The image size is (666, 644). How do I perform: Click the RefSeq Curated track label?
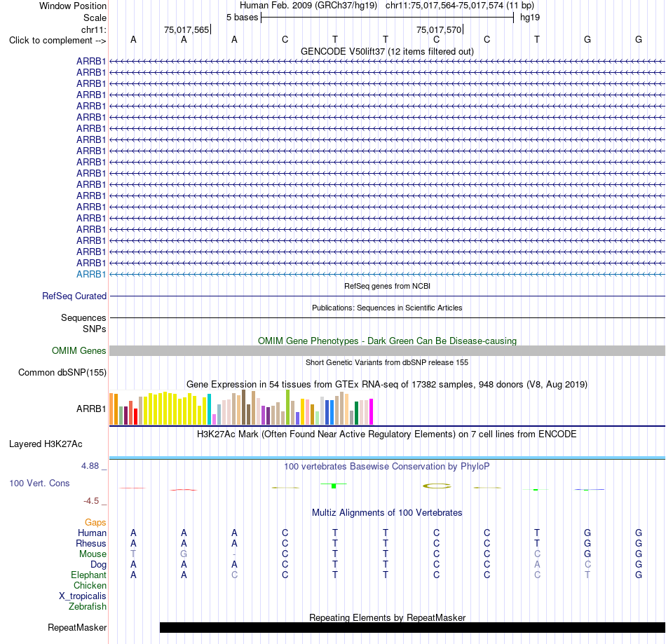[x=74, y=296]
